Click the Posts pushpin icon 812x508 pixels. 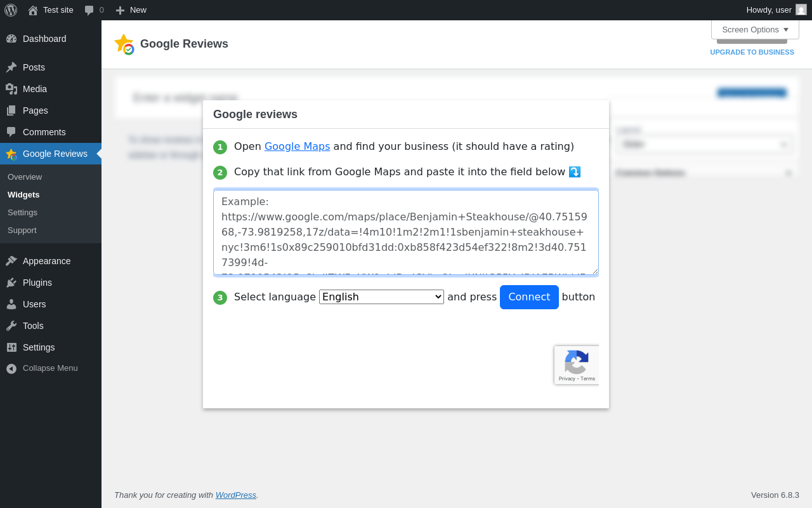click(x=11, y=67)
